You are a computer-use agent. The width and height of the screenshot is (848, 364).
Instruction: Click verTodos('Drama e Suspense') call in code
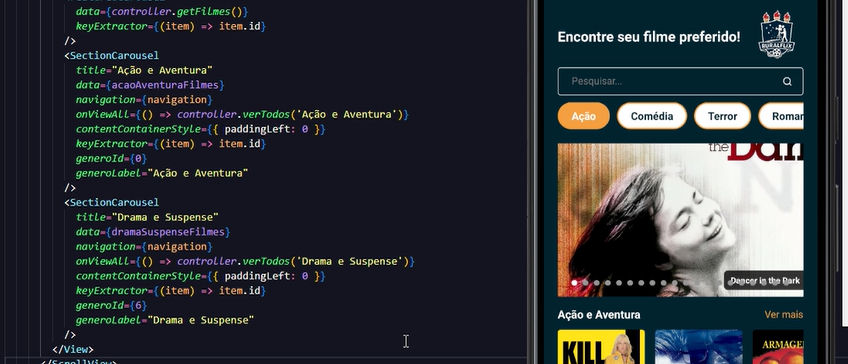click(x=326, y=261)
